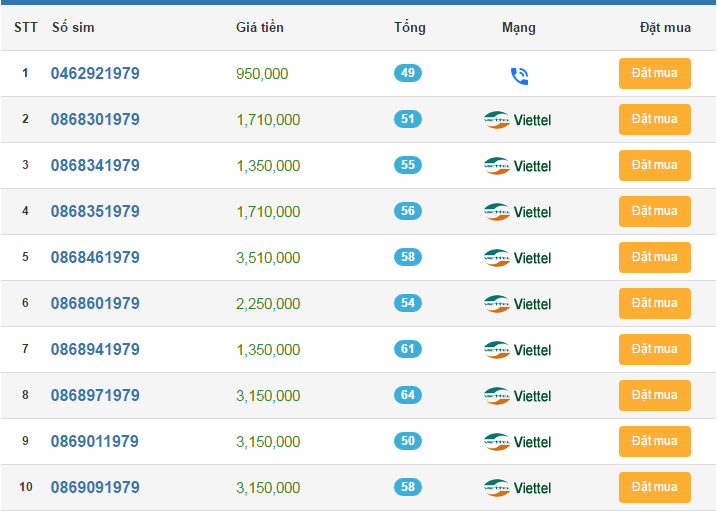The height and width of the screenshot is (512, 718).
Task: Click the Tổng column header
Action: click(409, 28)
